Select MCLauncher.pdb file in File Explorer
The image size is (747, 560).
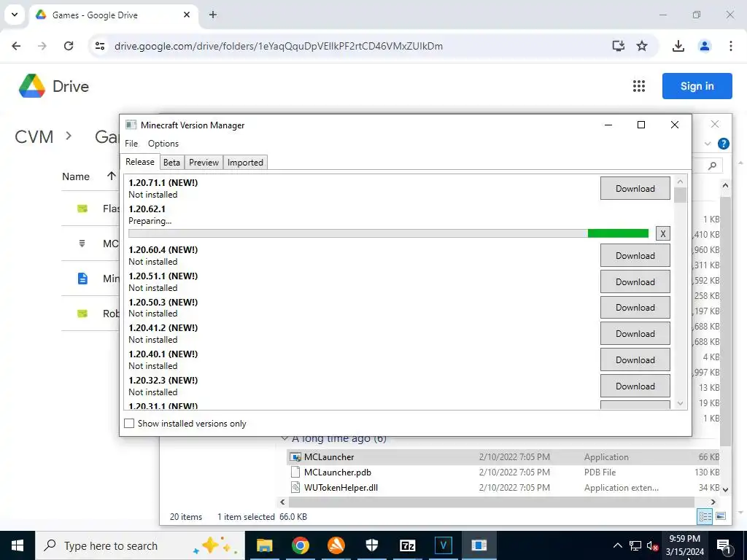(505, 472)
